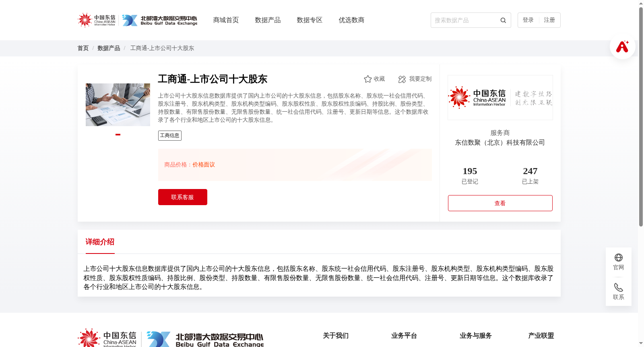Open the floating red AI assistant icon
This screenshot has height=347, width=644.
[x=622, y=46]
